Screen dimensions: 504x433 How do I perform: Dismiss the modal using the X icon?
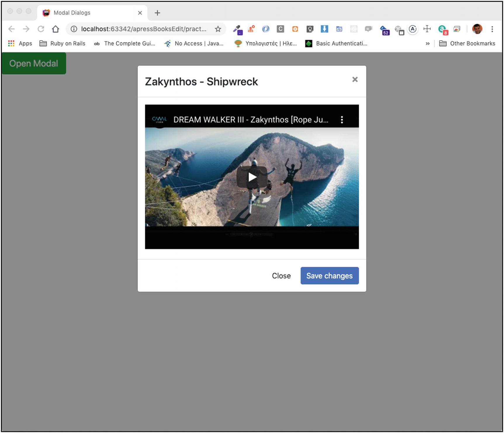(x=355, y=79)
